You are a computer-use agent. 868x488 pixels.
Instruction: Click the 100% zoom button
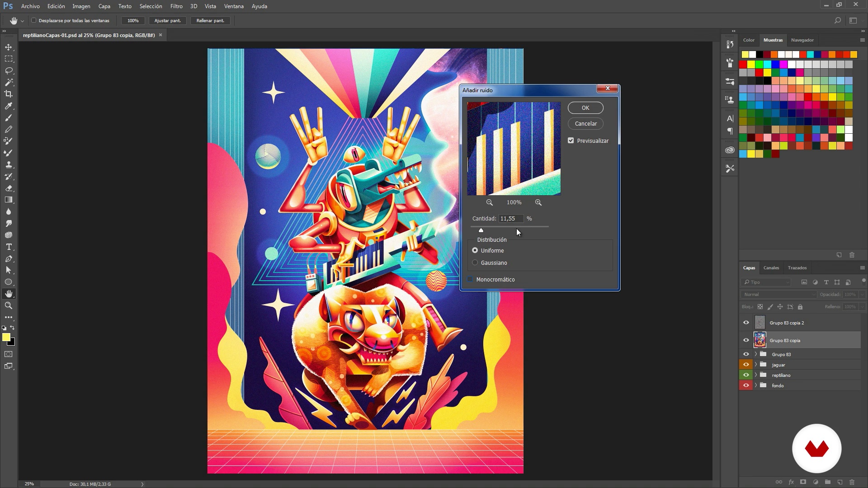coord(133,20)
